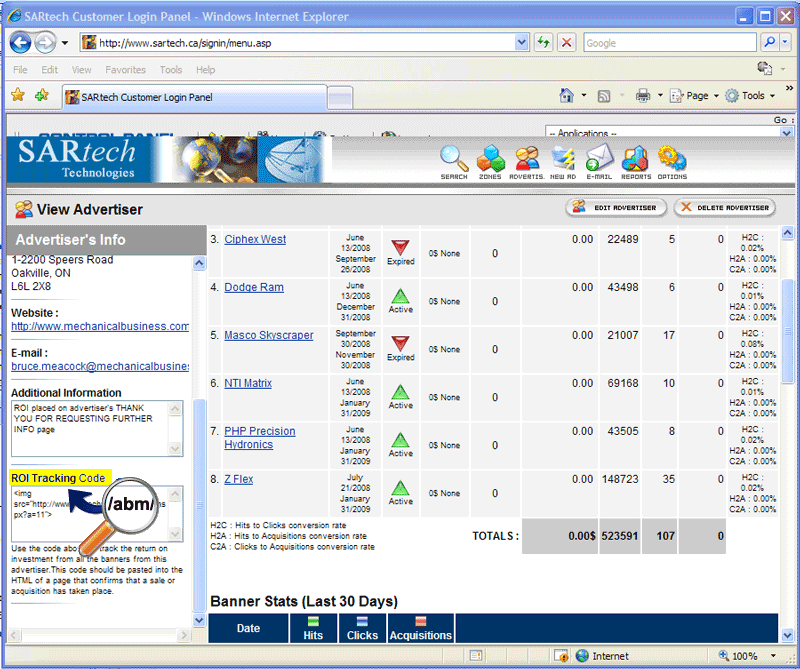Open the Options gears icon

click(672, 162)
